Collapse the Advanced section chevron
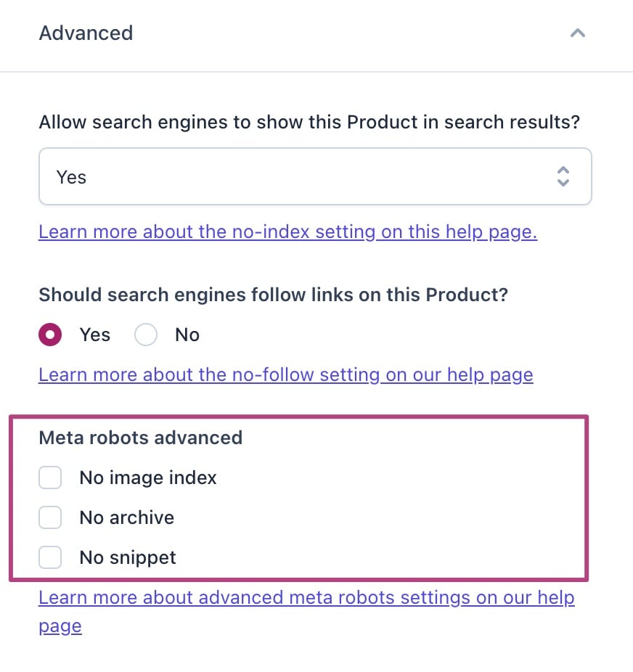Screen dimensions: 633x672 577,33
